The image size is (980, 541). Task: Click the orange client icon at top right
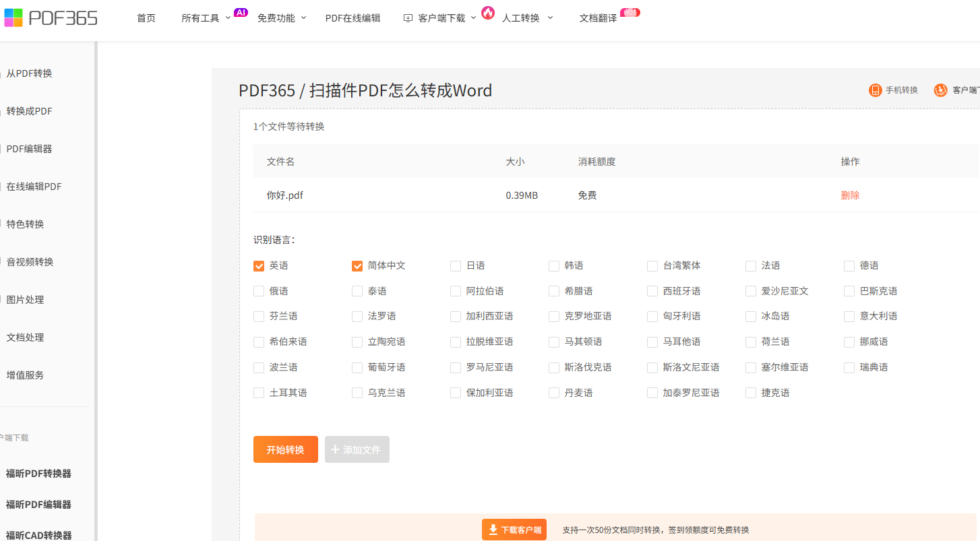[x=940, y=90]
